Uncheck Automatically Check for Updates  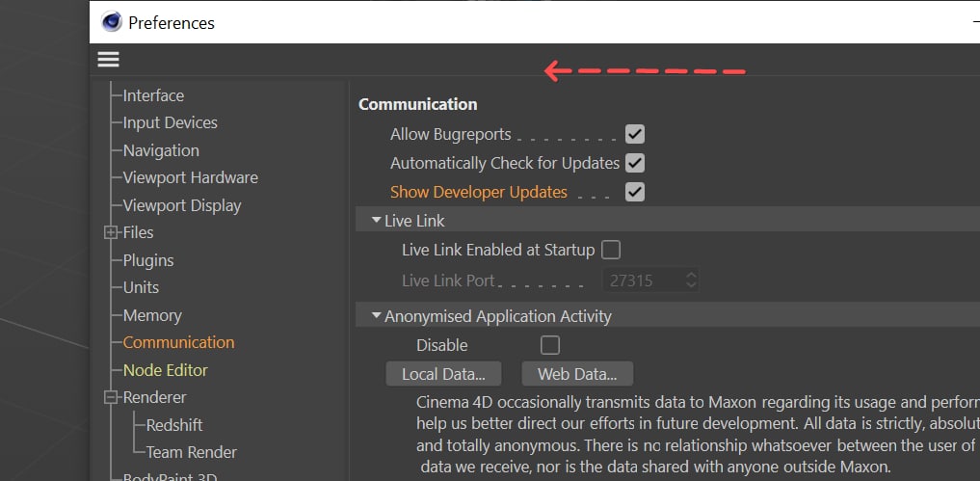pyautogui.click(x=635, y=163)
